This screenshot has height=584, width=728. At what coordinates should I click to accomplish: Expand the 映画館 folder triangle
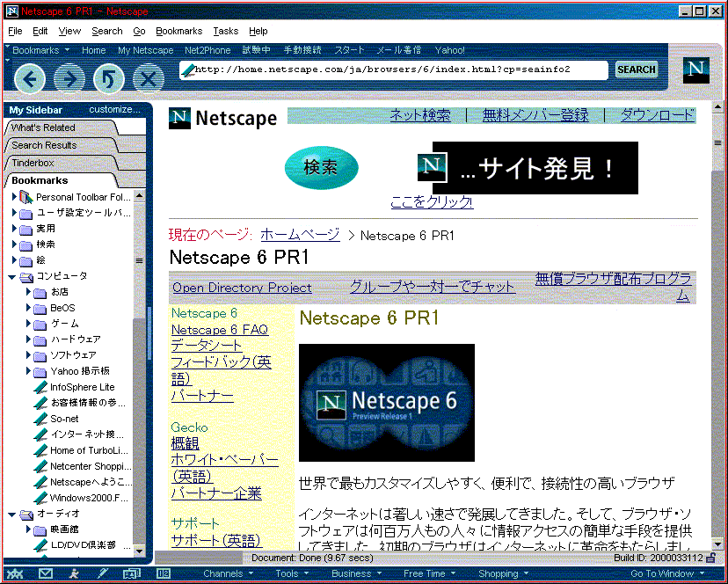28,529
